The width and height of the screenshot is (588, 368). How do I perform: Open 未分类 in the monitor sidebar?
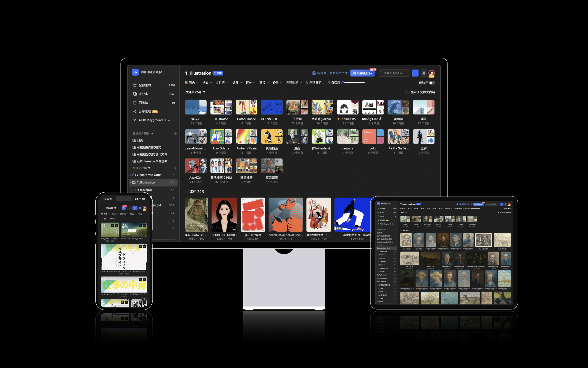click(154, 94)
